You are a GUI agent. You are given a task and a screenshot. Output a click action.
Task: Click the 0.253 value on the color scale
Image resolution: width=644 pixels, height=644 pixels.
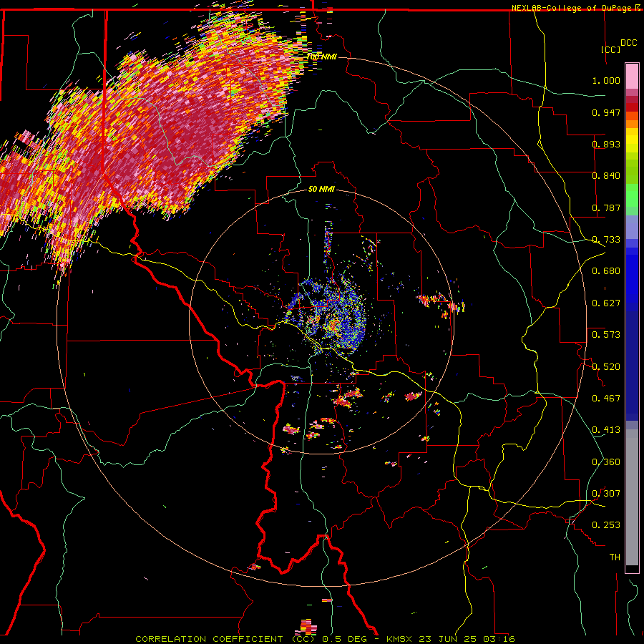coord(606,525)
